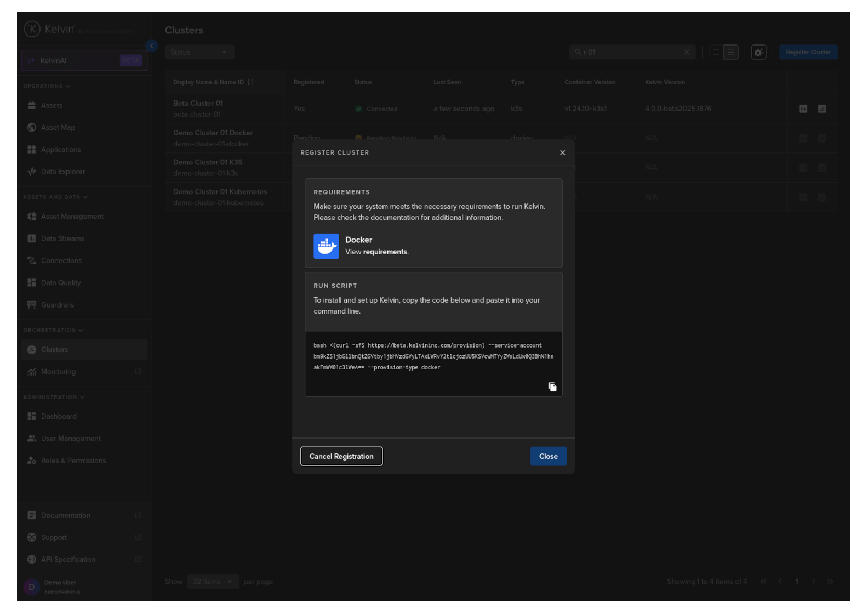Open Beta Cluster 01 terminal icon
868x614 pixels.
coord(803,109)
